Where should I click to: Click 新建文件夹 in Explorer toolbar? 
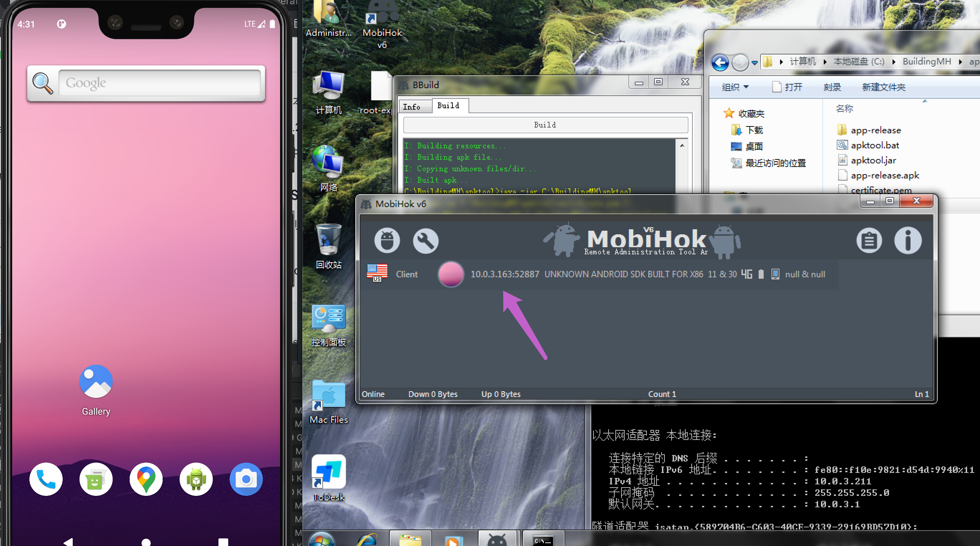[883, 87]
